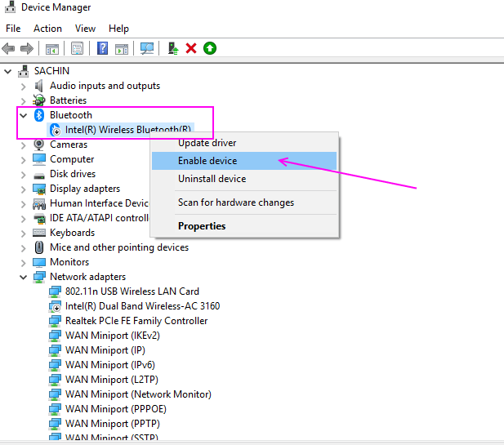Image resolution: width=504 pixels, height=445 pixels.
Task: Open the File menu
Action: pyautogui.click(x=13, y=29)
